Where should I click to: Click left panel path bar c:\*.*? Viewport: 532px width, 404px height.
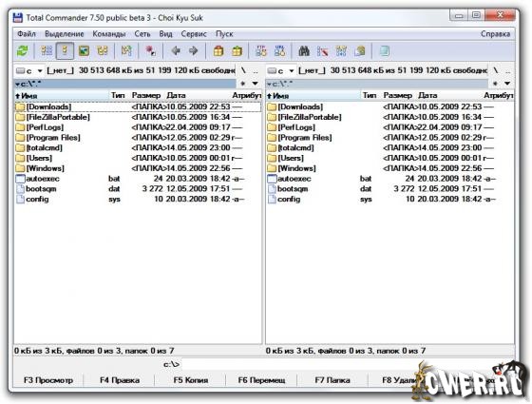point(125,84)
